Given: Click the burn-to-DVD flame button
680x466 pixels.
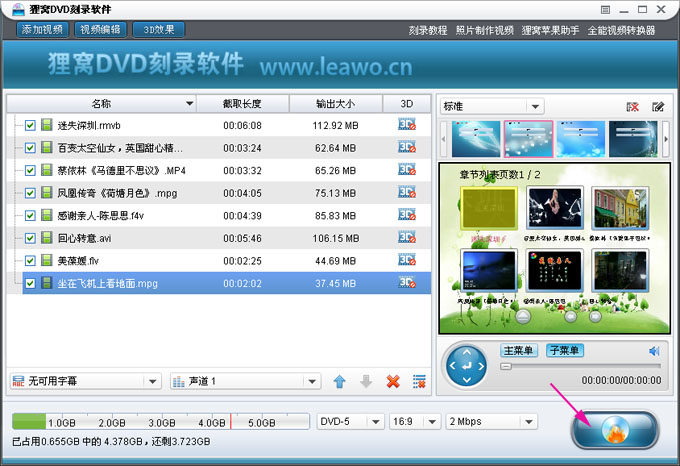Looking at the screenshot, I should coord(615,430).
